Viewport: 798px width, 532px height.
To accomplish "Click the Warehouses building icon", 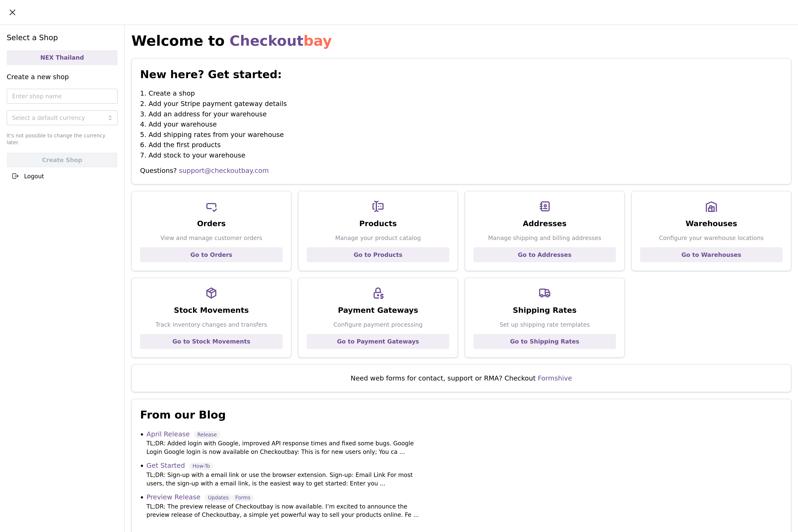I will tap(711, 207).
